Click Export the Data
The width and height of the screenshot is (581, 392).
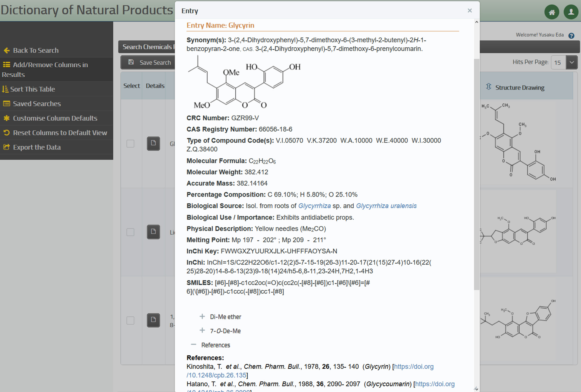[x=57, y=147]
